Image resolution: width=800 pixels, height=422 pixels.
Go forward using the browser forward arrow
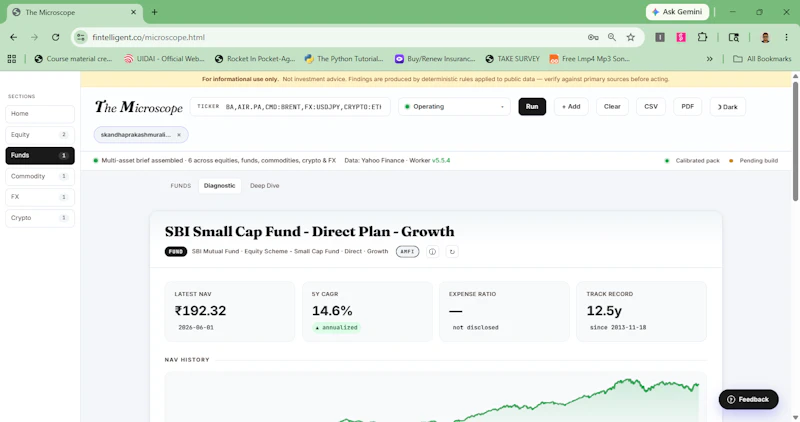tap(34, 37)
